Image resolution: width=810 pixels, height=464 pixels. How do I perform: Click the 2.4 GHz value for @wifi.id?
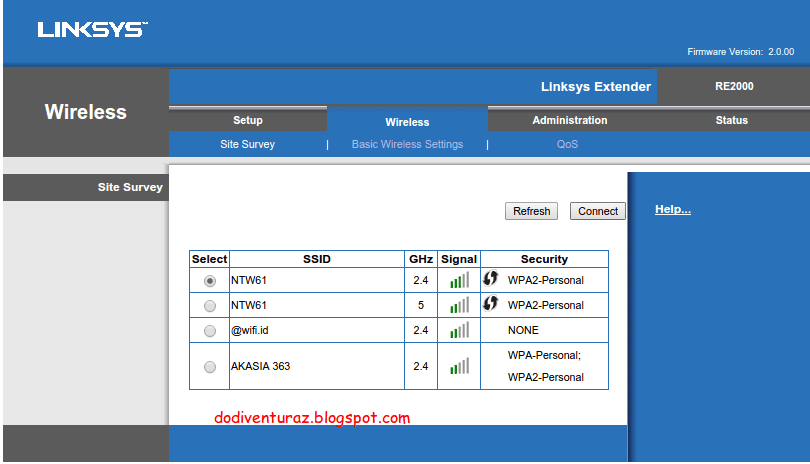(420, 330)
